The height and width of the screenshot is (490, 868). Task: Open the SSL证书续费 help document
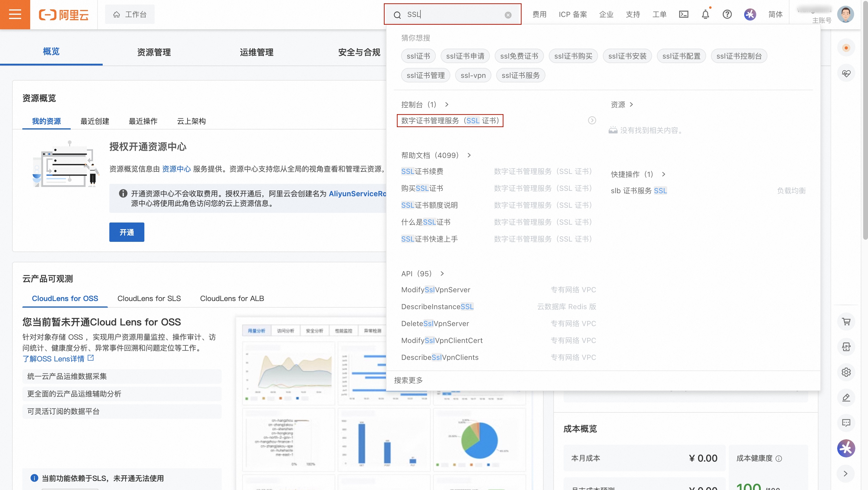(422, 171)
